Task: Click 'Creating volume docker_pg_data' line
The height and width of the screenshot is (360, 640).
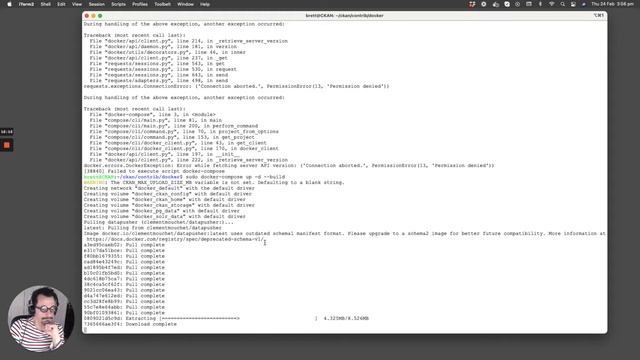Action: click(162, 211)
